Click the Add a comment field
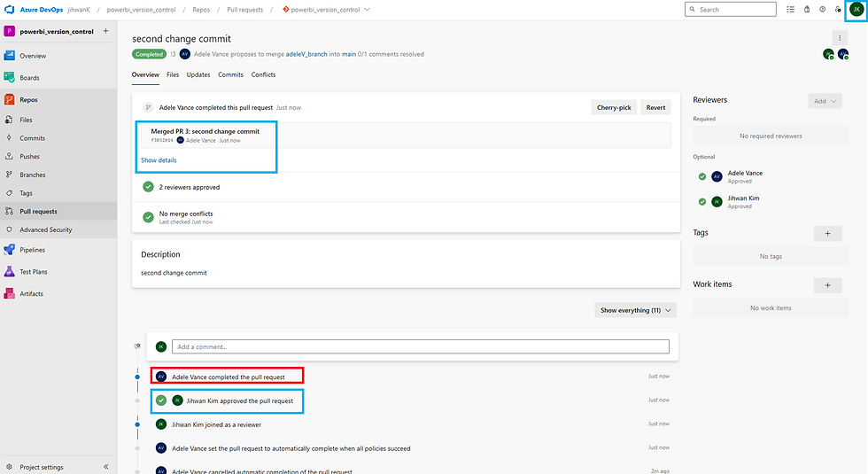Screen dimensions: 868x474 coord(420,346)
